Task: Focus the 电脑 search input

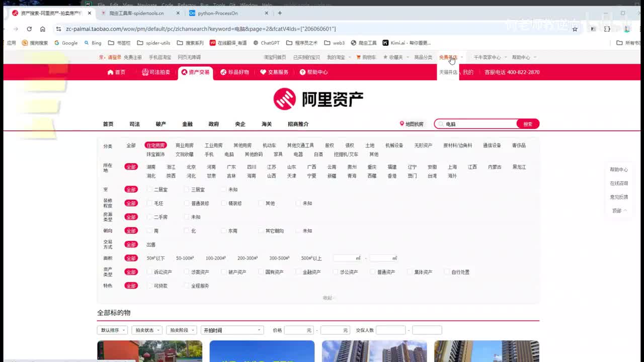Action: [x=475, y=124]
